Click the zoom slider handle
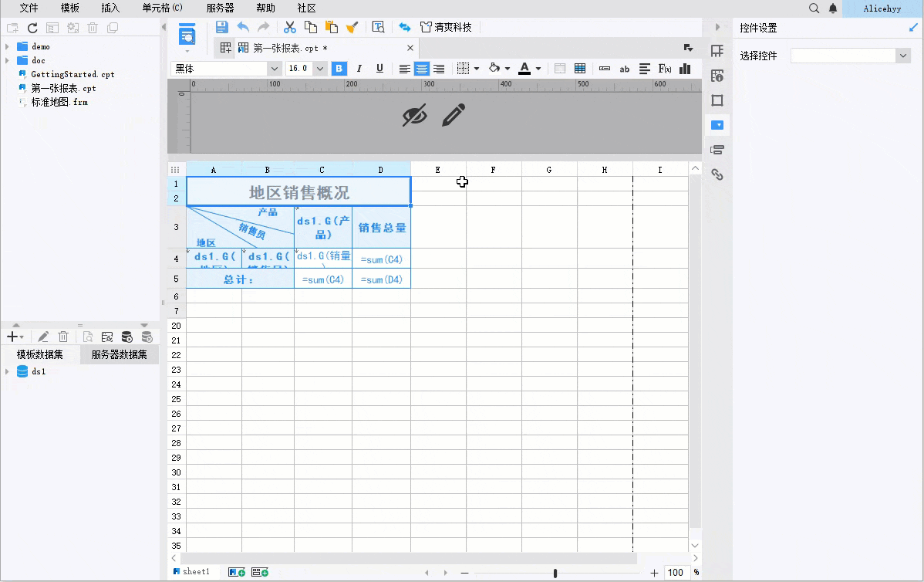 tap(555, 574)
